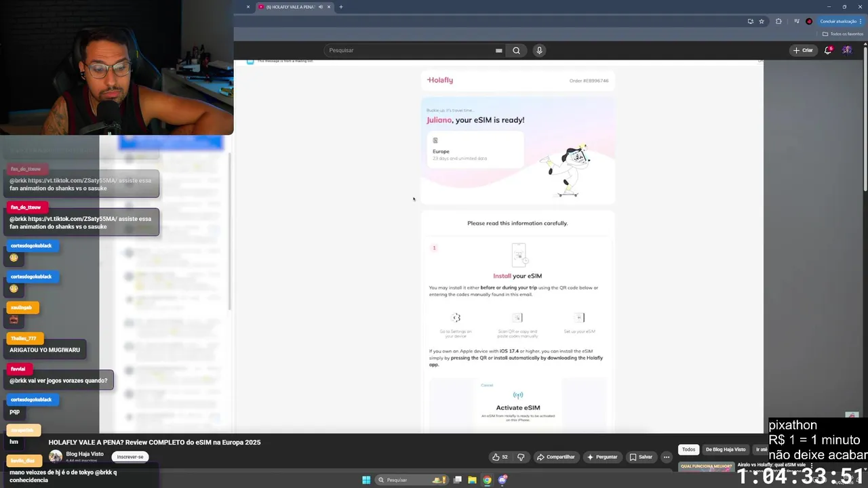Click the Airalo vs Holafly video title
The image size is (868, 488).
[x=772, y=465]
